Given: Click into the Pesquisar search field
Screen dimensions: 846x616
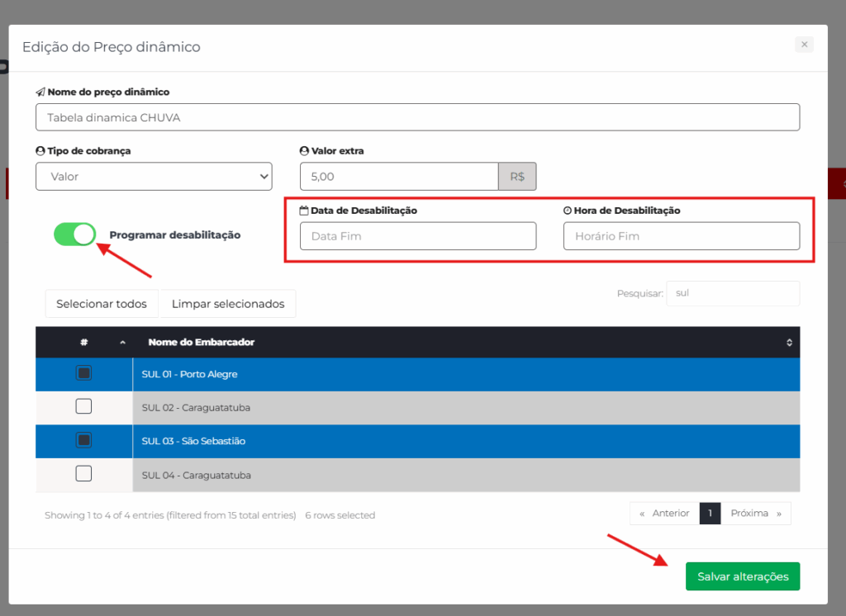Looking at the screenshot, I should [x=732, y=293].
